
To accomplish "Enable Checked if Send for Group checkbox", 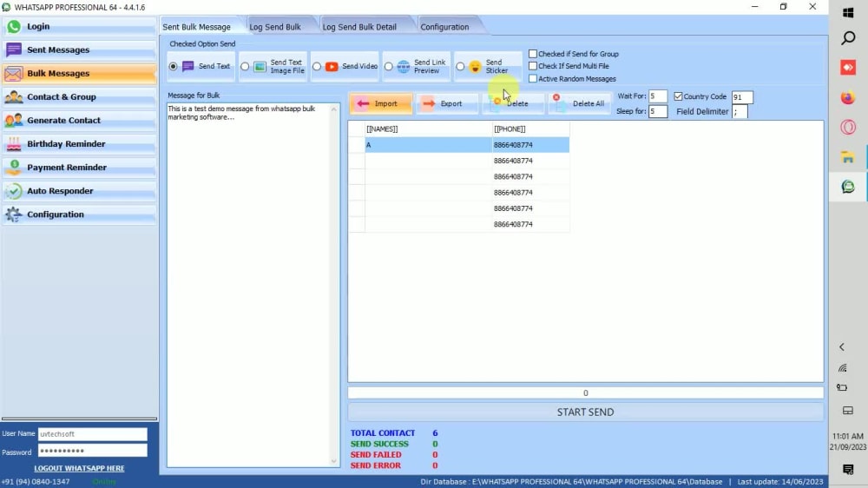I will 533,54.
